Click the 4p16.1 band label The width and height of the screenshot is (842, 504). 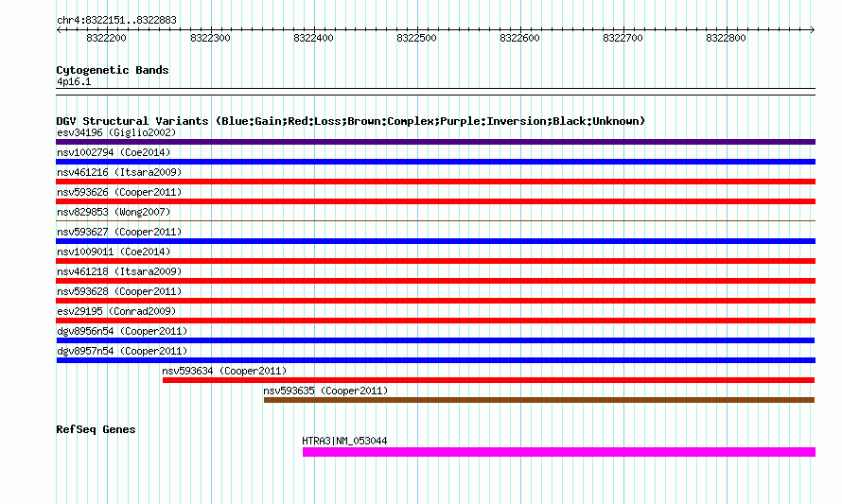point(74,81)
